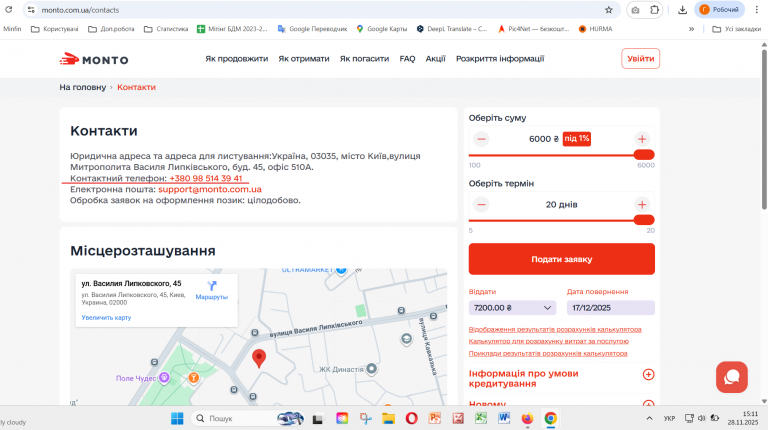Reload the page with the refresh icon

point(9,9)
